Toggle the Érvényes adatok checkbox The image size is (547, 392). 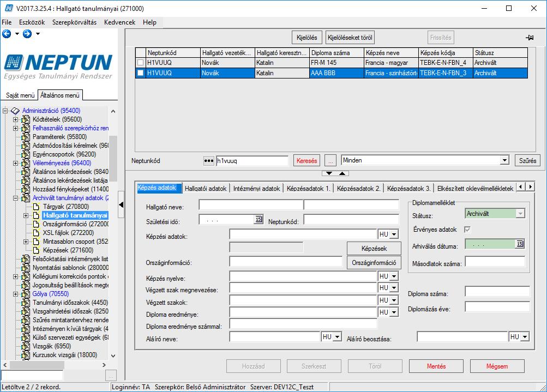[467, 230]
